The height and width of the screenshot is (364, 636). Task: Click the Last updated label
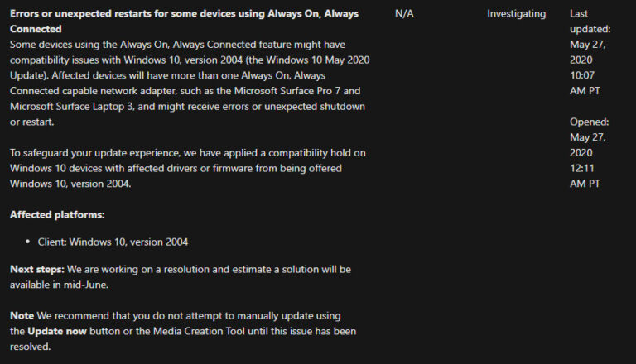pos(590,21)
